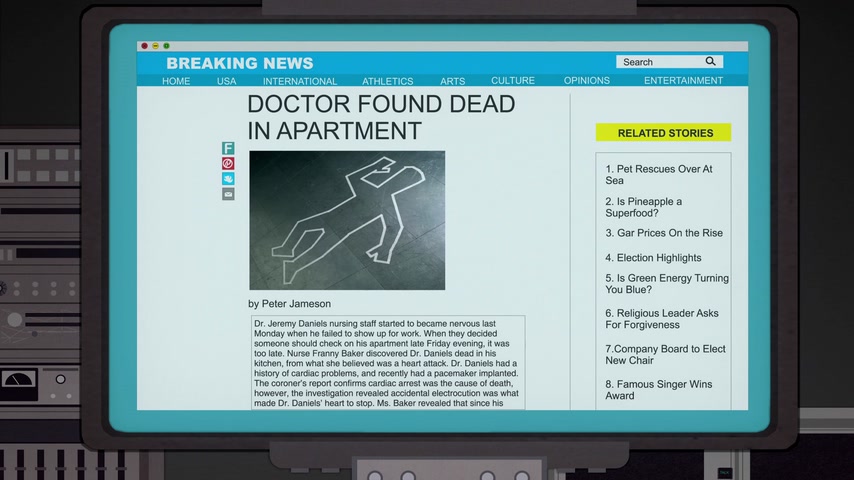The image size is (854, 480).
Task: Click the red window close dot
Action: [145, 46]
